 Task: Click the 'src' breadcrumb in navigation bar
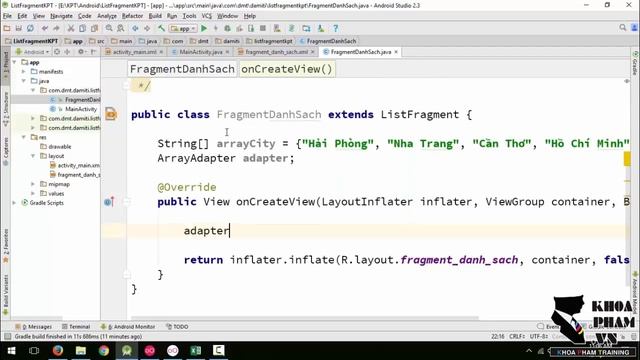pos(97,41)
